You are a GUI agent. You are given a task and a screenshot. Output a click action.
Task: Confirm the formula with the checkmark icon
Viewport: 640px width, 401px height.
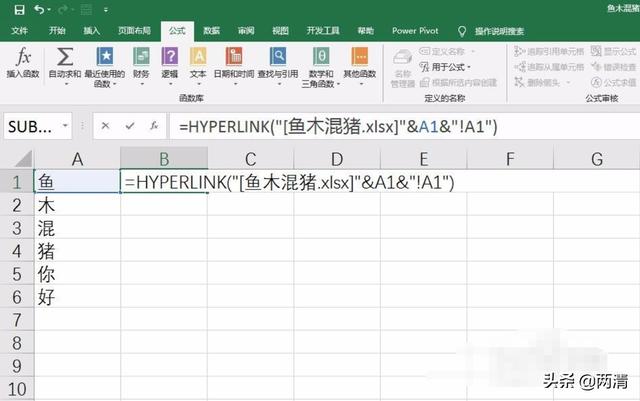(130, 126)
